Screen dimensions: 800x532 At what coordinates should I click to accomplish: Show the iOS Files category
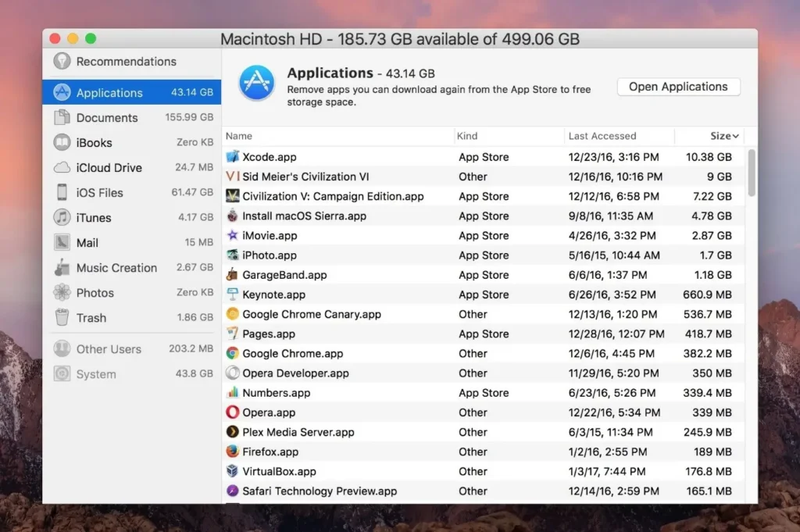131,192
